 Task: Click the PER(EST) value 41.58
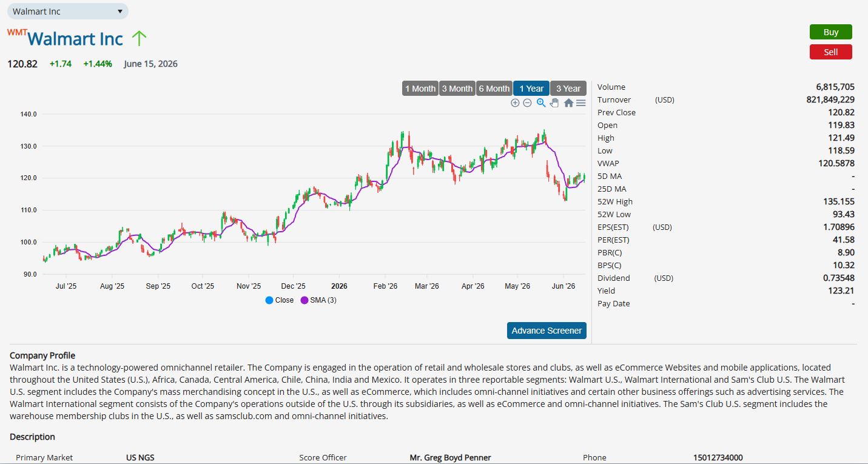(843, 240)
